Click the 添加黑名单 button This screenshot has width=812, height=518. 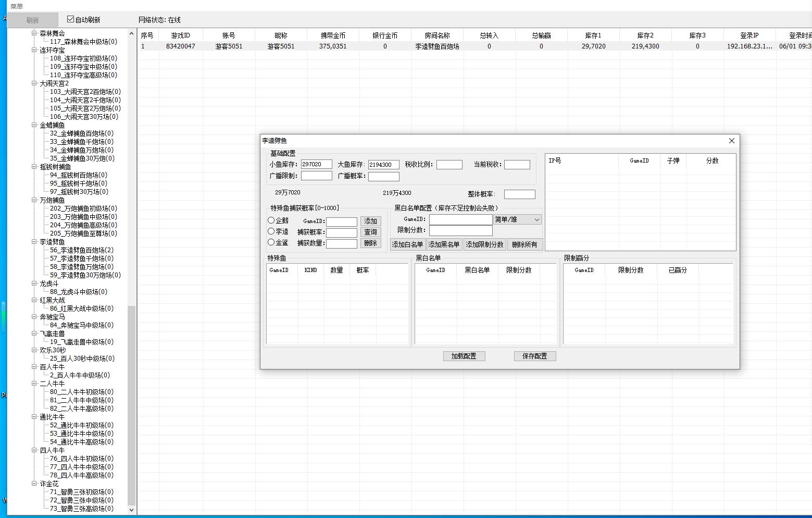pos(444,244)
